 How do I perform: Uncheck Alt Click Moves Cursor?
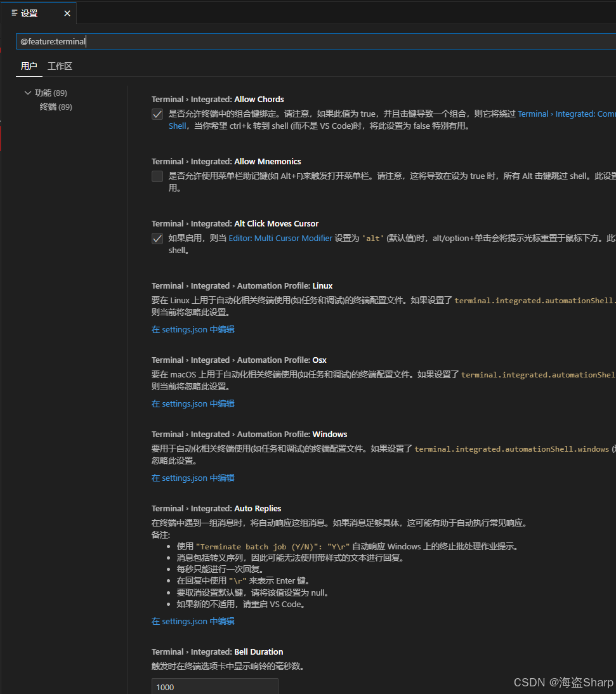(x=157, y=239)
